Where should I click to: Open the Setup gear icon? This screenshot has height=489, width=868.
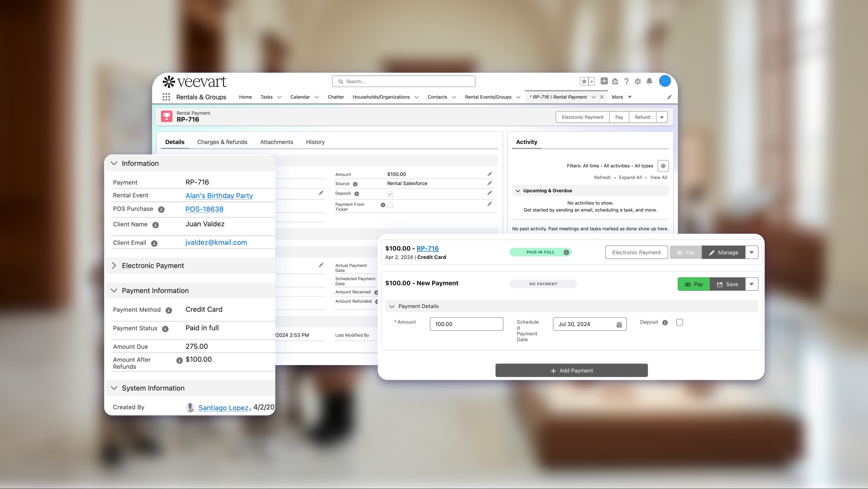638,81
